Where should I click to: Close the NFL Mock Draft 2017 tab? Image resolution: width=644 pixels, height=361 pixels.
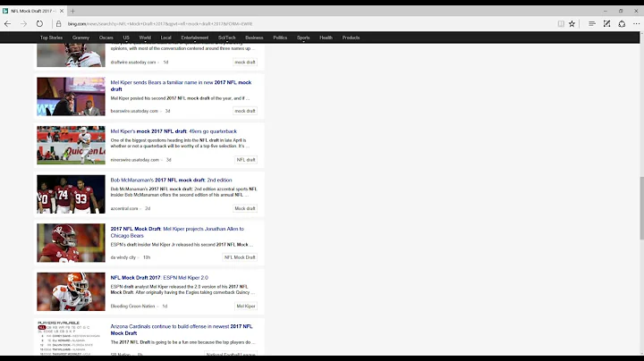[x=62, y=11]
